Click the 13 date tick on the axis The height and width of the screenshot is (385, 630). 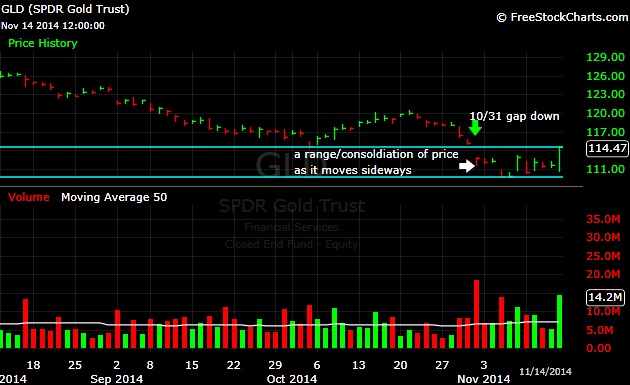tap(358, 365)
